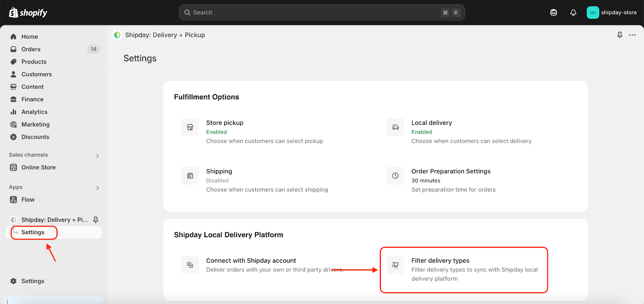The width and height of the screenshot is (644, 304).
Task: Click the Analytics bar chart icon
Action: (x=13, y=112)
